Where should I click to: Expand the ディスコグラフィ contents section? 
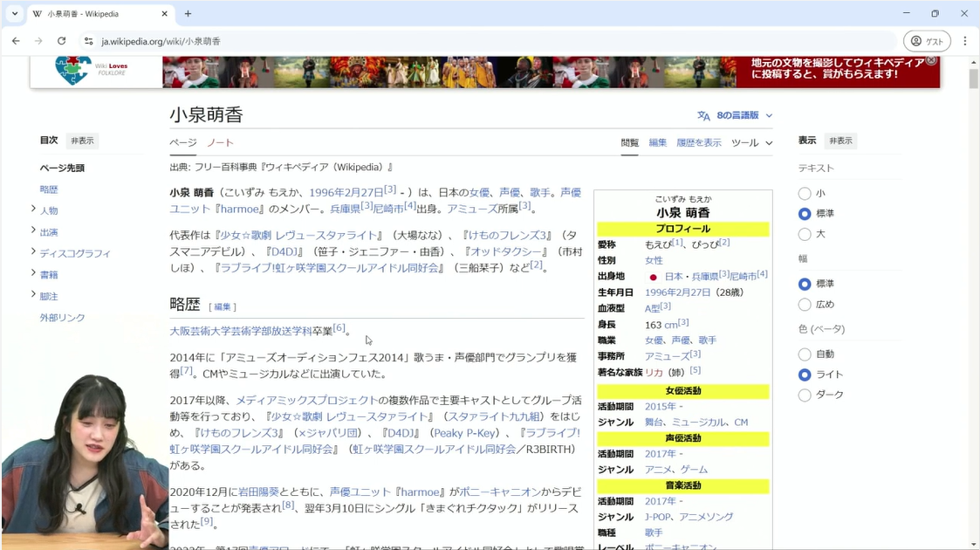tap(33, 251)
